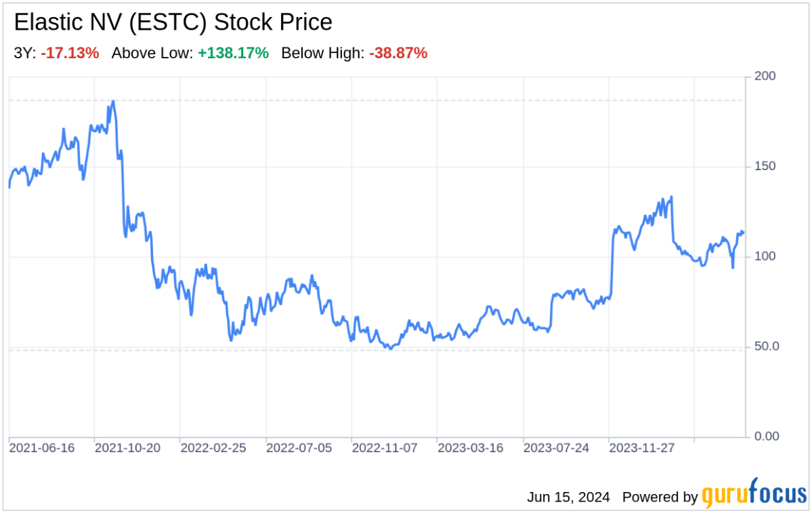Click the 50.0 y-axis label
The image size is (812, 513).
(x=765, y=346)
